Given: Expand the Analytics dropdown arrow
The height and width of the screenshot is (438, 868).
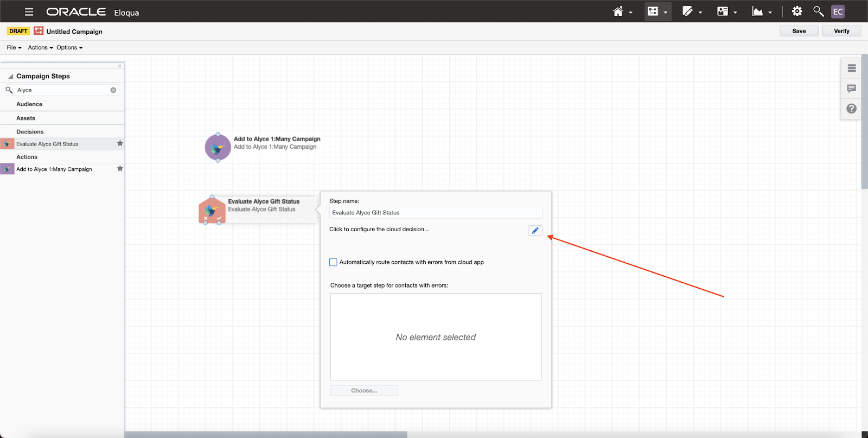Looking at the screenshot, I should tap(770, 12).
